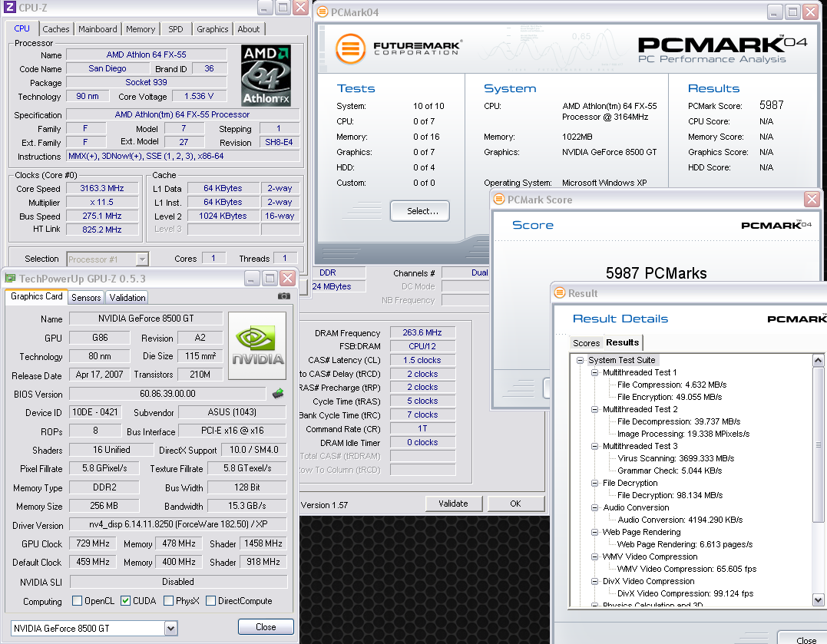Click the Result window title icon

560,292
